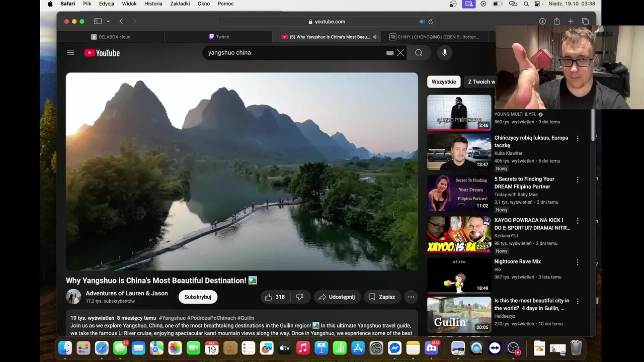Open the Historia menu
The height and width of the screenshot is (362, 644).
[153, 4]
